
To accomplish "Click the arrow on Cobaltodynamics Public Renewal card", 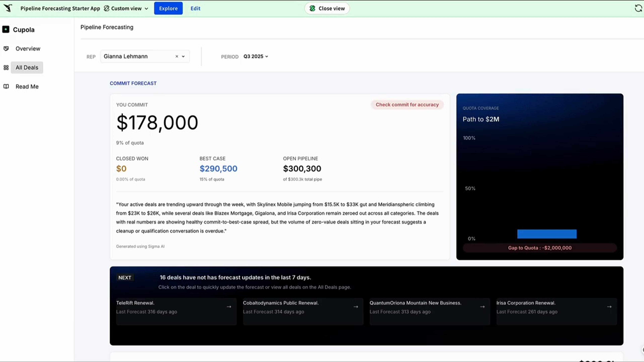I will click(x=356, y=307).
